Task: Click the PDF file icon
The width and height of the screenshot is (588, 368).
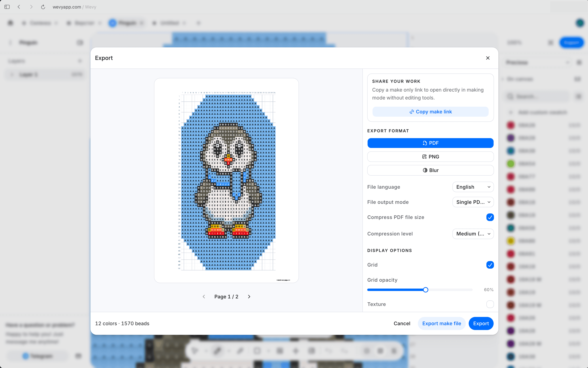Action: 425,143
